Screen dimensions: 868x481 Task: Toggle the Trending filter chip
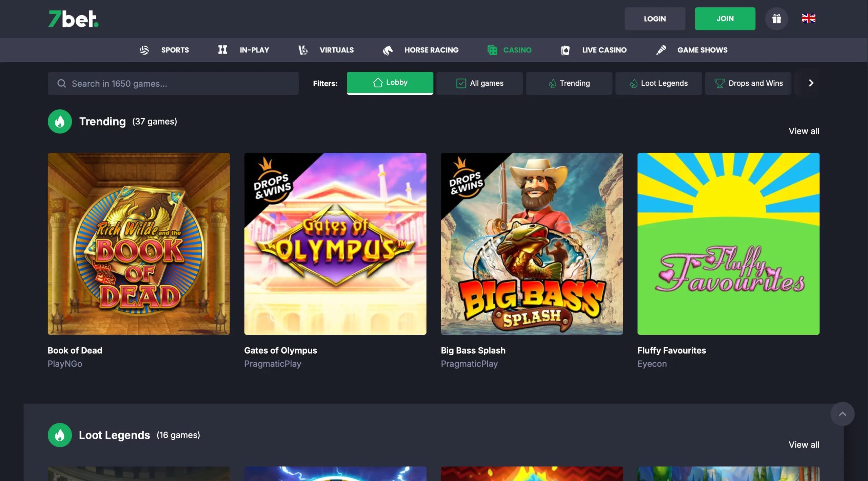click(x=569, y=83)
